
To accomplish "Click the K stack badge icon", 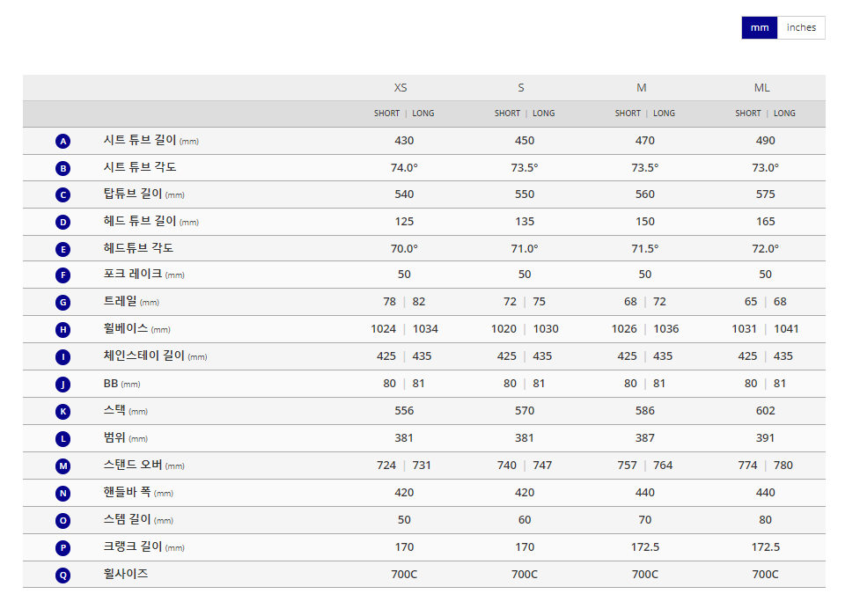I will (x=62, y=411).
